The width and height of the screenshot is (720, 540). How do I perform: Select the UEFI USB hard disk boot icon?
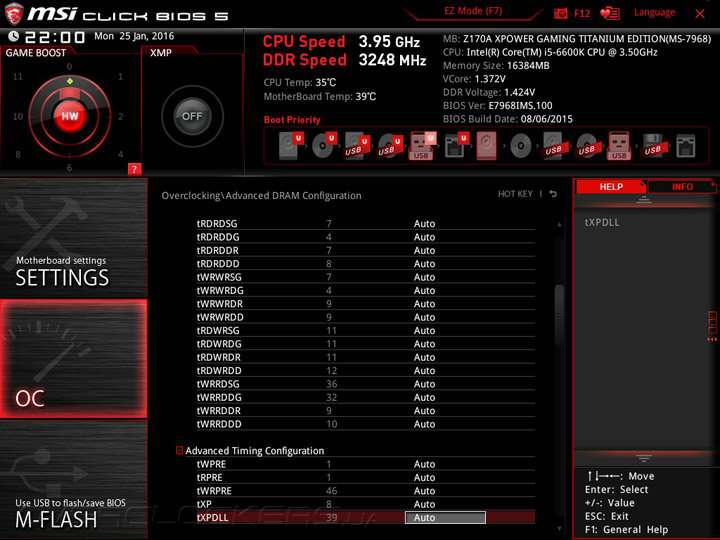[x=357, y=146]
